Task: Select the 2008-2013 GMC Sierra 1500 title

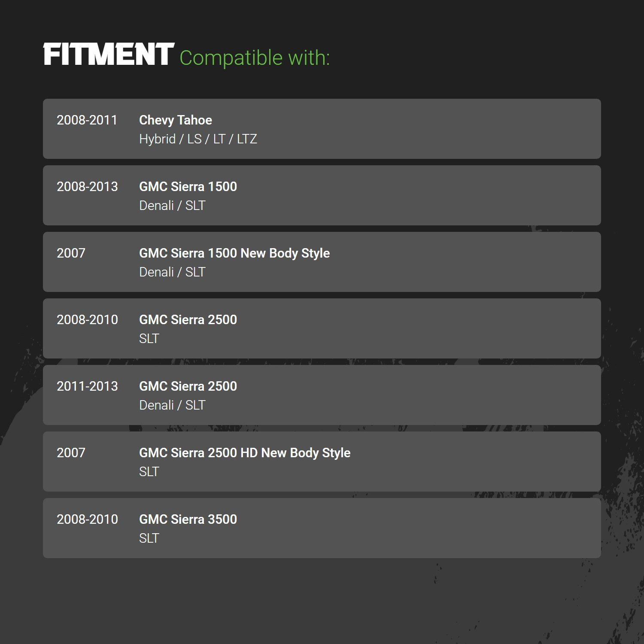Action: click(x=188, y=187)
